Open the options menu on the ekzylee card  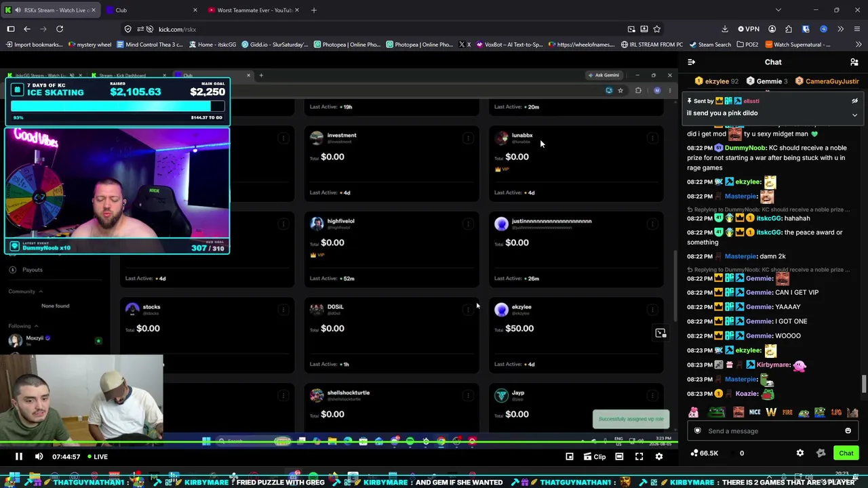click(652, 310)
